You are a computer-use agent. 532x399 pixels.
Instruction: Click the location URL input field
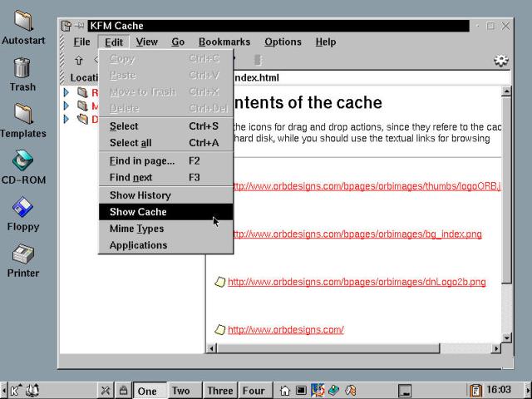coord(366,78)
